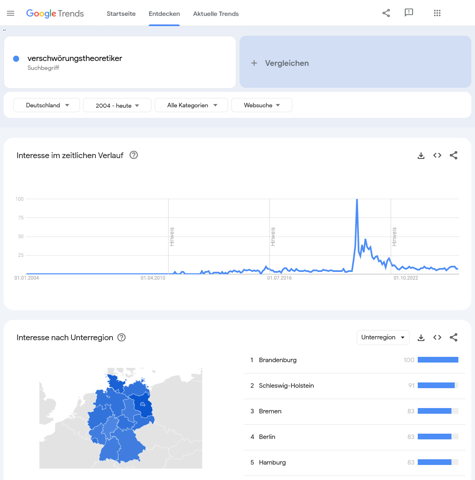Get embed code for time trend chart

[x=437, y=155]
